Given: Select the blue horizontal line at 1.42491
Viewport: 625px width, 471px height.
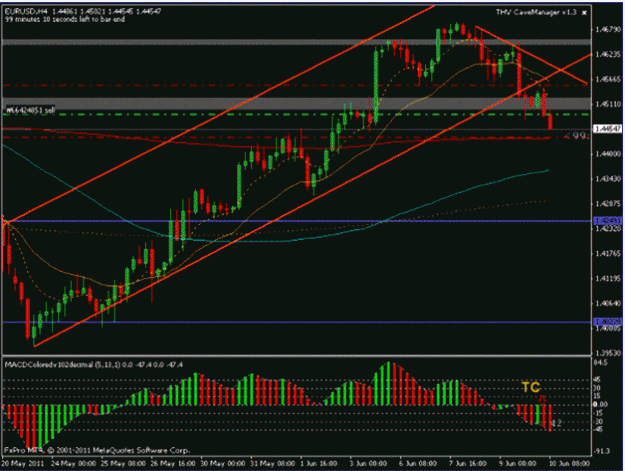Looking at the screenshot, I should 295,221.
